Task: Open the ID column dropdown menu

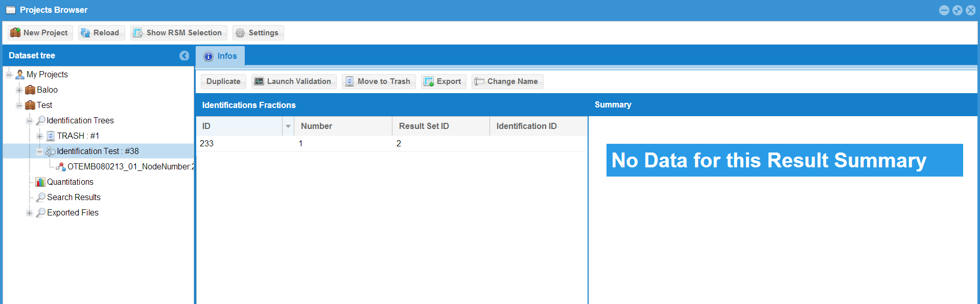Action: [288, 126]
